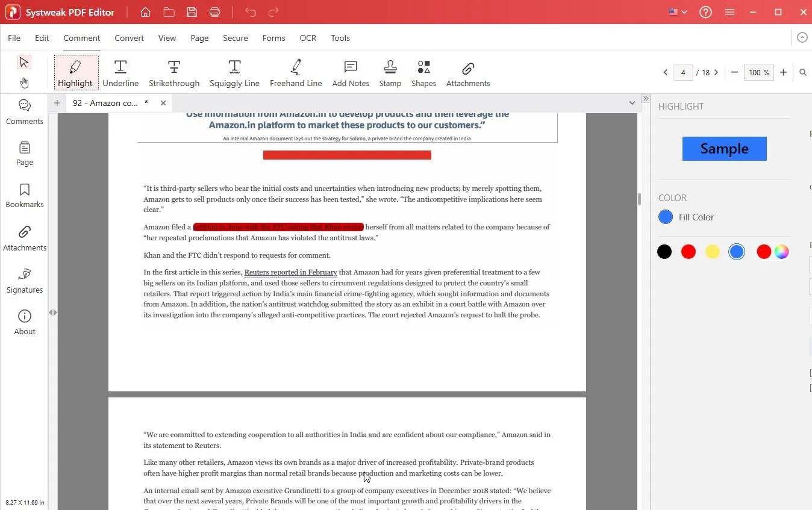Screen dimensions: 812x510
Task: Open the Attachments tool in the toolbar
Action: coord(467,72)
